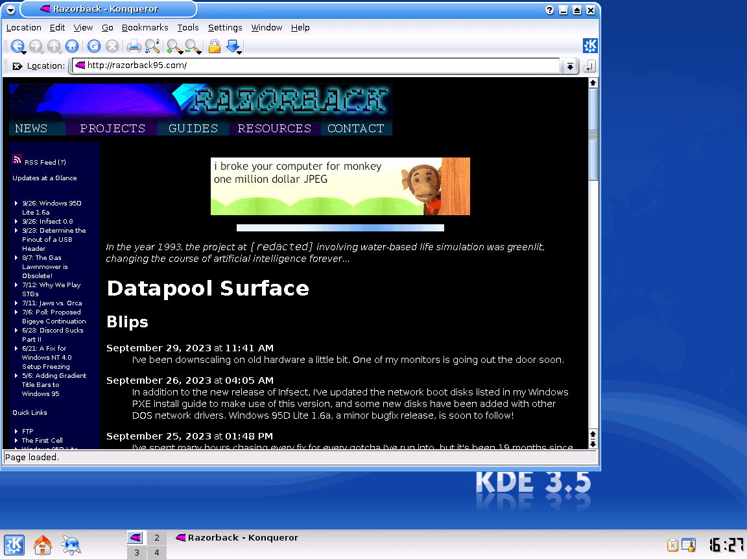Go back with the Back arrow icon
The width and height of the screenshot is (747, 560).
coord(18,46)
